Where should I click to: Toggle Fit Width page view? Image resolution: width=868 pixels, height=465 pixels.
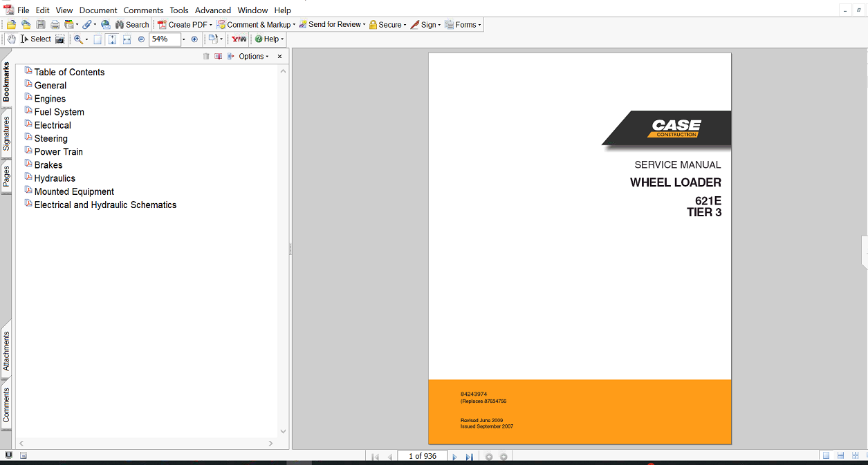pos(127,39)
